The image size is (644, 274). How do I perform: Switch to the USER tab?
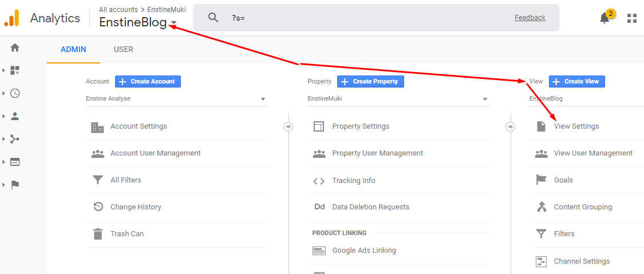[123, 50]
